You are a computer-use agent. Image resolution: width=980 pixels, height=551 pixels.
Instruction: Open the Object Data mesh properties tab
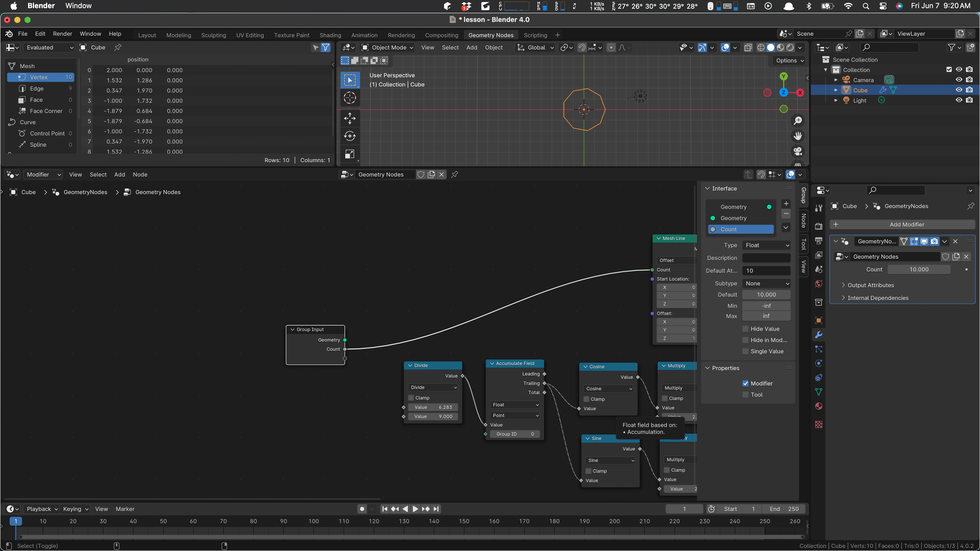point(819,392)
